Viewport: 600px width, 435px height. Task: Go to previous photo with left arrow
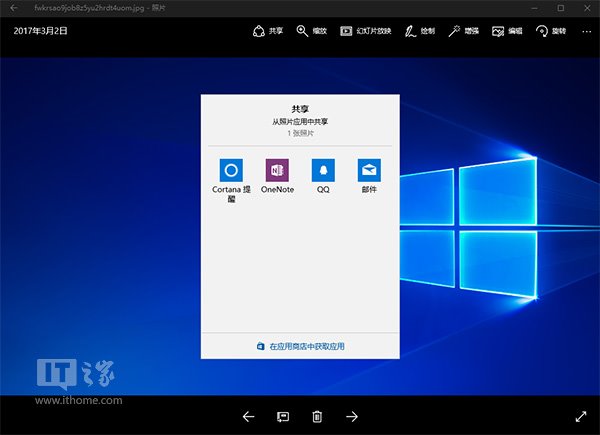(x=248, y=417)
